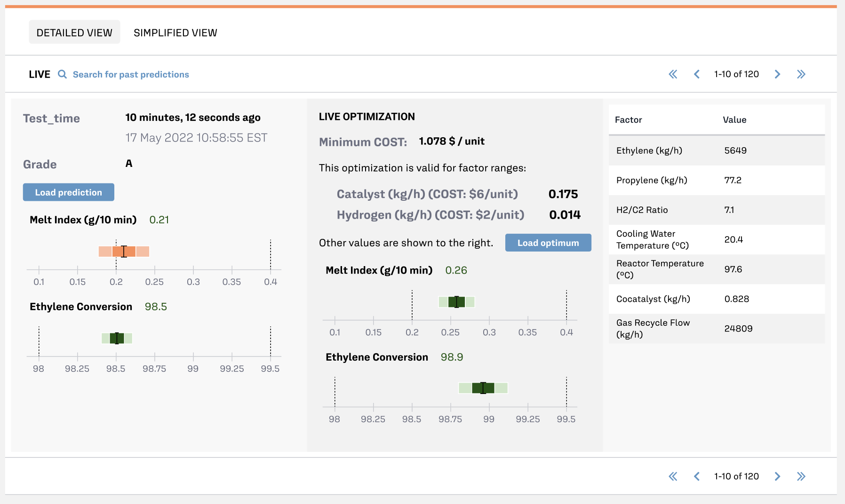Go to previous page in top pagination
Screen dimensions: 845x504
697,74
